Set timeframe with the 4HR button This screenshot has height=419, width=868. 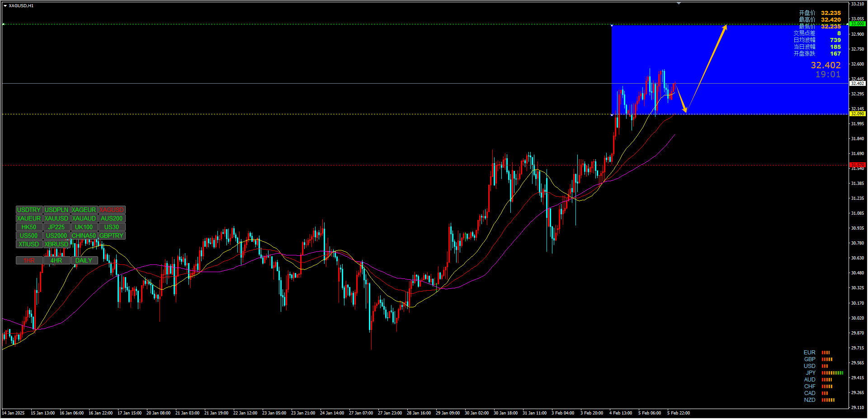click(x=57, y=260)
